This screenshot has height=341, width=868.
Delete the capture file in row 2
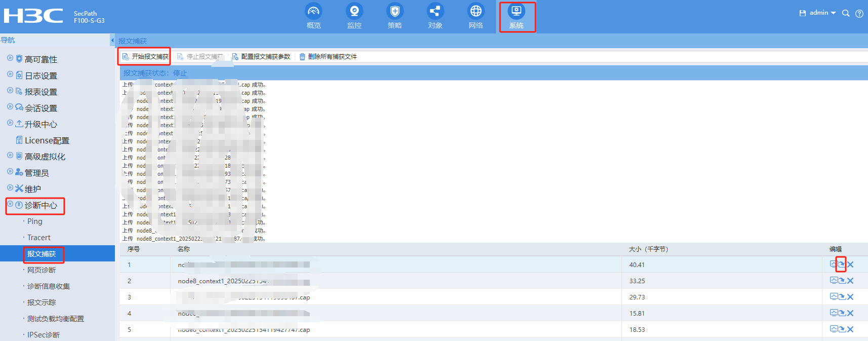pos(850,281)
